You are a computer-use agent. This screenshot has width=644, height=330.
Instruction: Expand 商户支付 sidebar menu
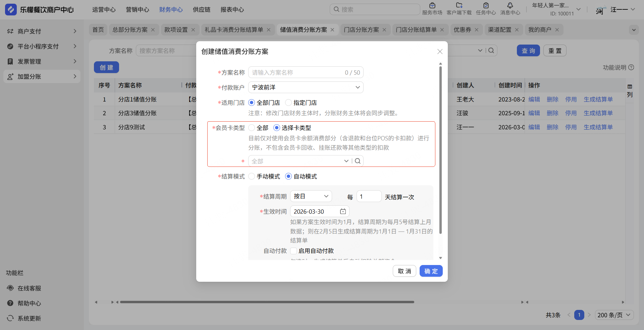tap(42, 31)
